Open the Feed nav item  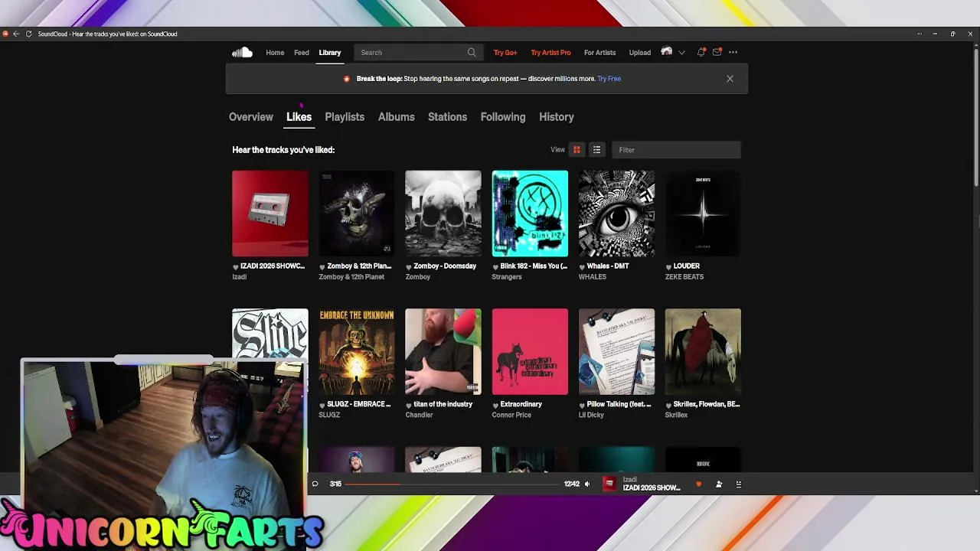click(302, 53)
